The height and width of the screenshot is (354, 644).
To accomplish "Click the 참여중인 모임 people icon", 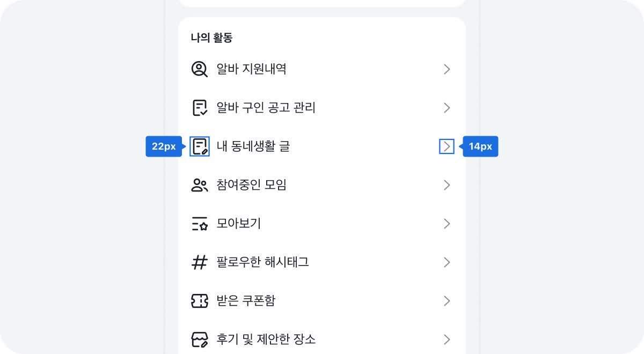I will tap(200, 185).
